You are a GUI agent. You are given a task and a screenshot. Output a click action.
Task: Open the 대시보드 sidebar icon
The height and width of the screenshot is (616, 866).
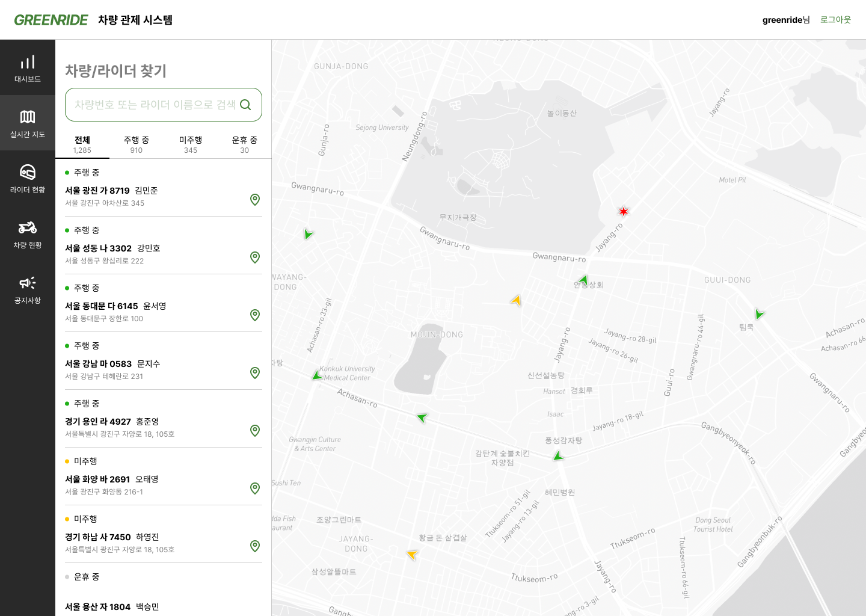pos(28,68)
